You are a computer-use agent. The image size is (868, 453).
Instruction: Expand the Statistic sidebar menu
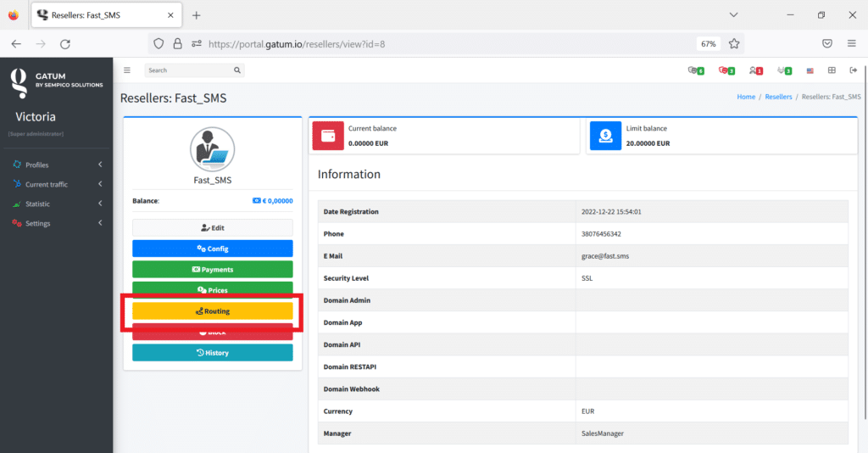(x=57, y=204)
